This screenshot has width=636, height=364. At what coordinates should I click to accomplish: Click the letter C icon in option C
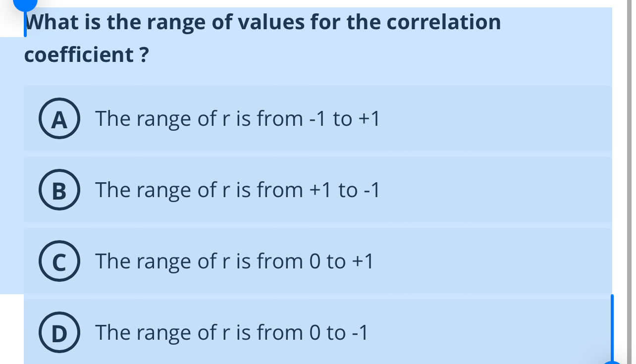click(59, 261)
